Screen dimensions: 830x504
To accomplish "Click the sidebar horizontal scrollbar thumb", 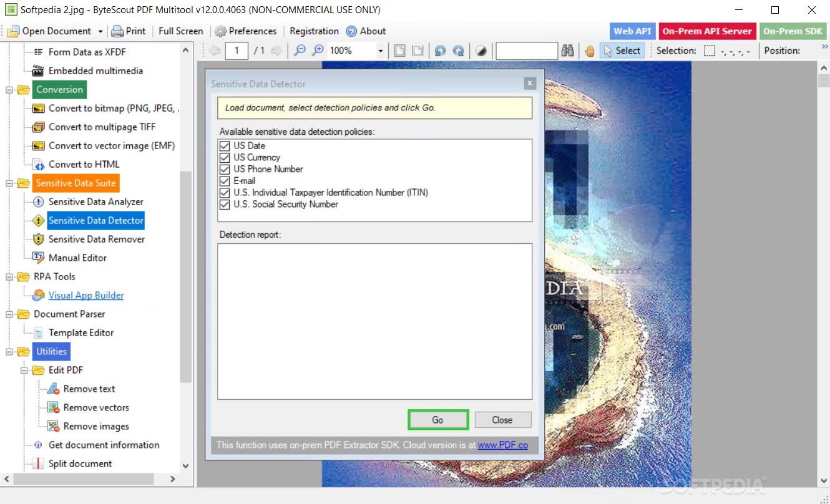I will coord(84,479).
